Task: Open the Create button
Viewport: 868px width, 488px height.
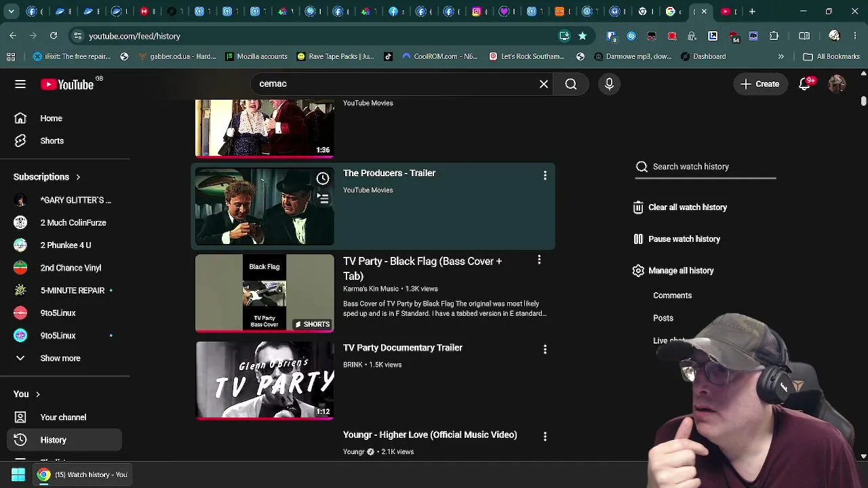Action: [760, 84]
